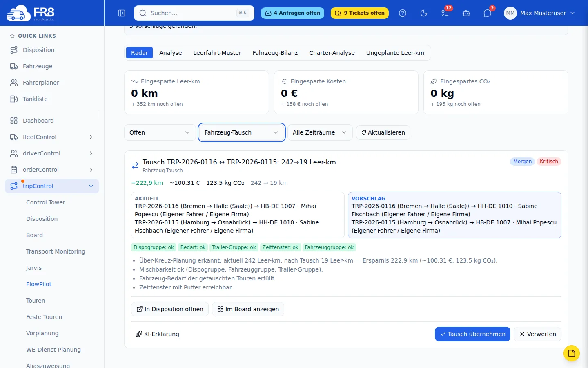
Task: Collapse the tripControl menu
Action: pyautogui.click(x=52, y=186)
